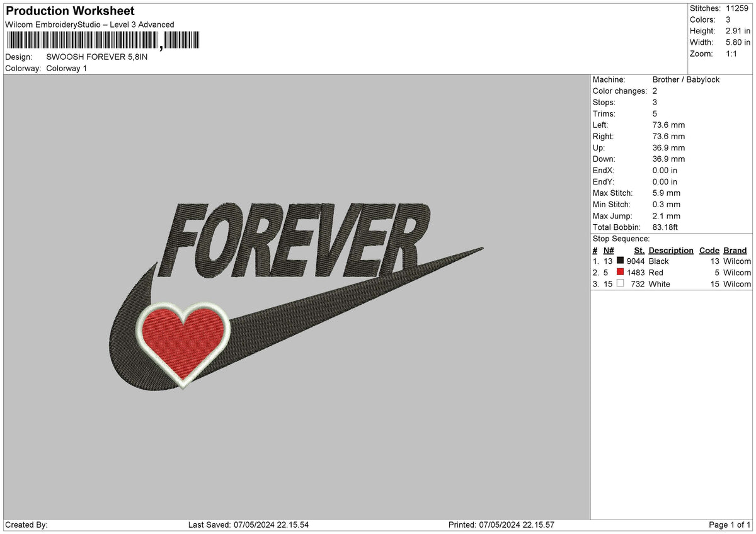Click 'Wilcom EmbroideryStudio – Level 3 Advanced' text
Screen dimensions: 756x534
point(89,25)
